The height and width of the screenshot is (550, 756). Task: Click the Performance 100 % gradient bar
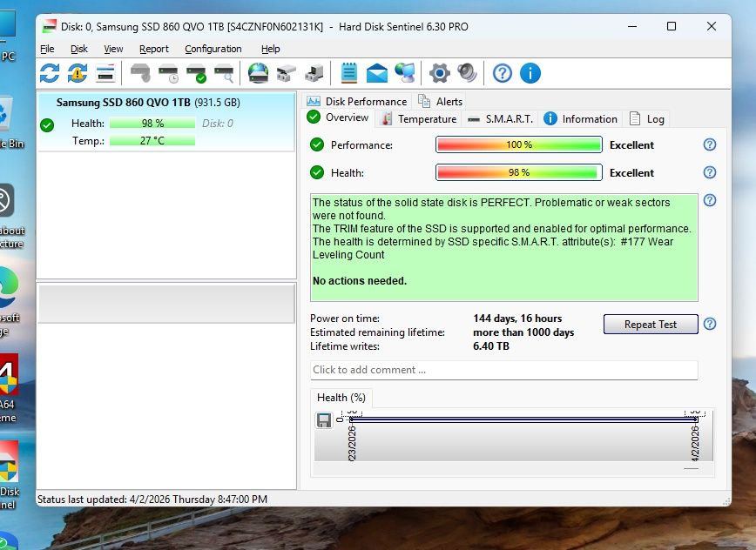tap(519, 144)
